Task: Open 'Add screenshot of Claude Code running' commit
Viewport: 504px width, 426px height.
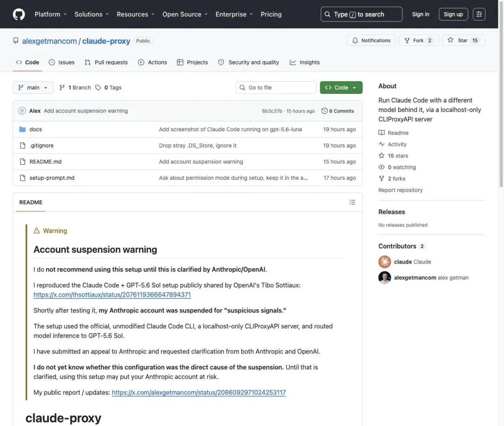Action: (230, 129)
